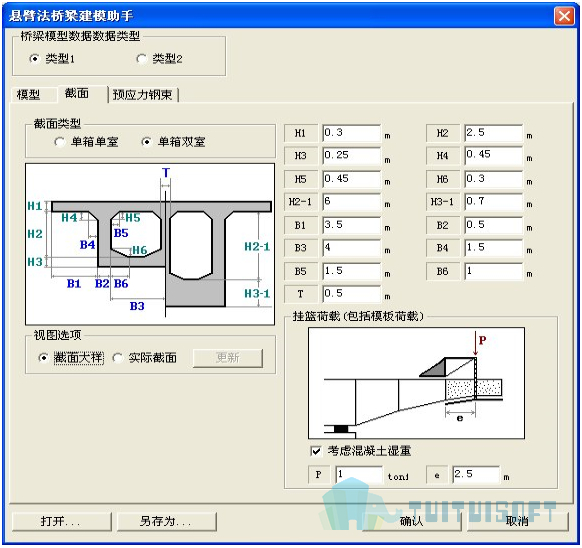
Task: Click the B2 input field
Action: 494,225
